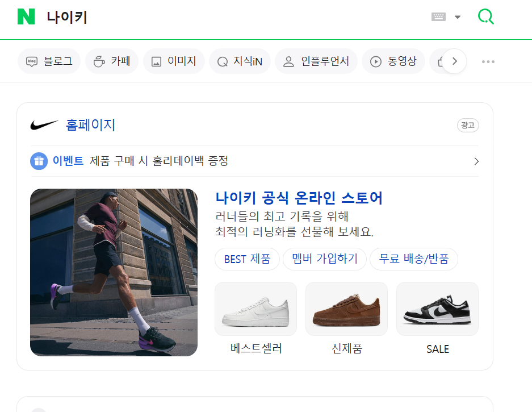Click the 광고 ad badge
Viewport: 532px width, 412px height.
[468, 126]
